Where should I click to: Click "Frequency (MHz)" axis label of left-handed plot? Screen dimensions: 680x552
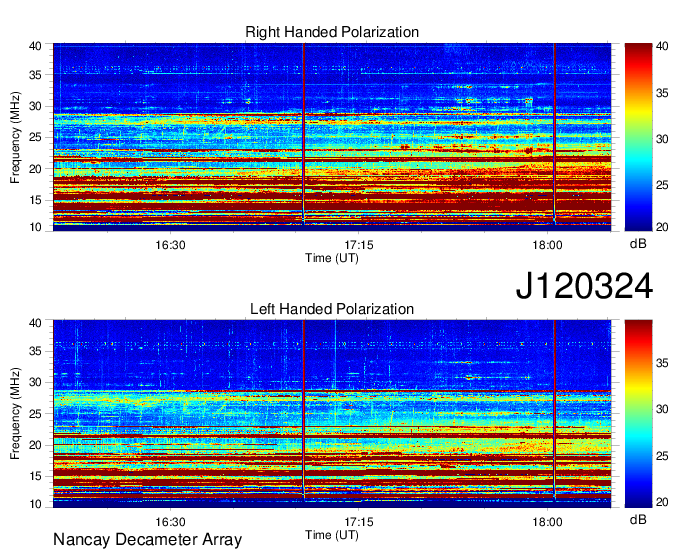pyautogui.click(x=15, y=414)
